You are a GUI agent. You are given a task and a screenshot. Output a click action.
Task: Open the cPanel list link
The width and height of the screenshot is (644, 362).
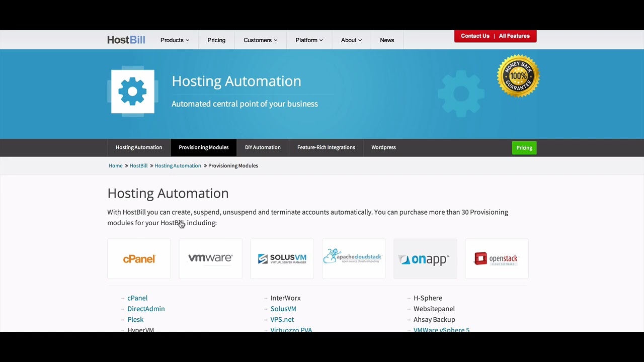[137, 298]
